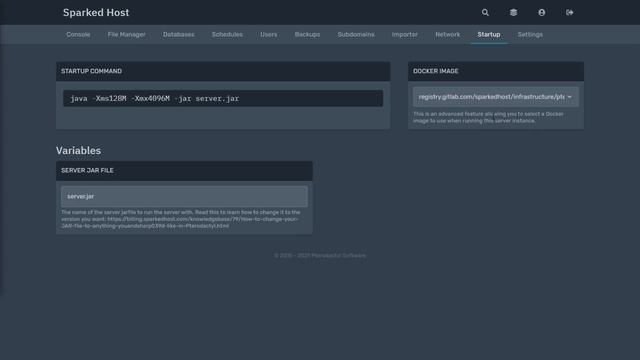Click the SERVER JAR FILE header
Screen dimensions: 640x360
[x=87, y=171]
